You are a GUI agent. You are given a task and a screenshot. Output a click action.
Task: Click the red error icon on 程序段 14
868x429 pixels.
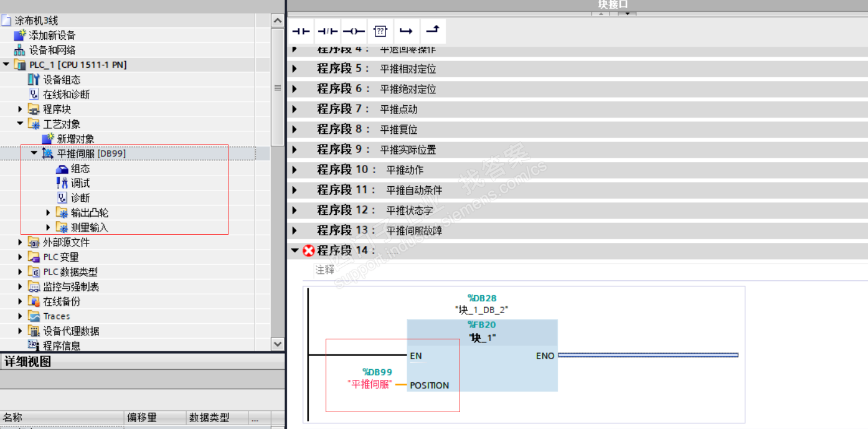pyautogui.click(x=309, y=250)
